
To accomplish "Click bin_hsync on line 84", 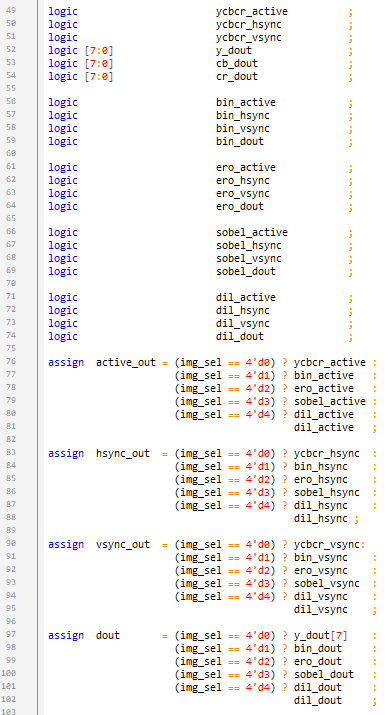I will 321,466.
